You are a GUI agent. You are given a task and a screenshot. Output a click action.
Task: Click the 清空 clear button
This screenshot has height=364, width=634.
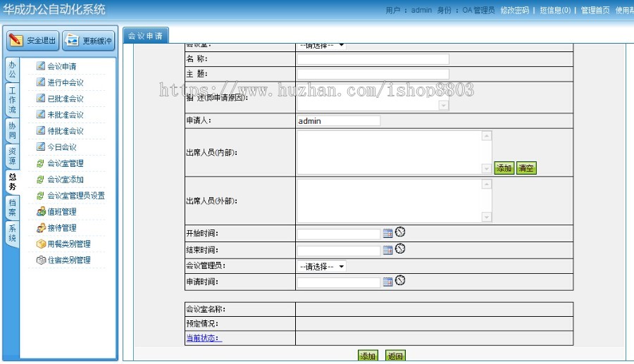526,168
